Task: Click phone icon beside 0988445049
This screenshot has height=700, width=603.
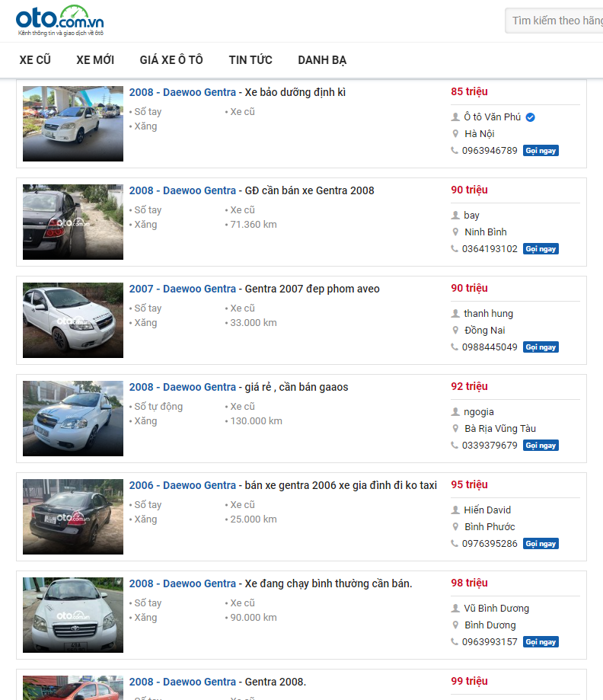Action: [455, 347]
